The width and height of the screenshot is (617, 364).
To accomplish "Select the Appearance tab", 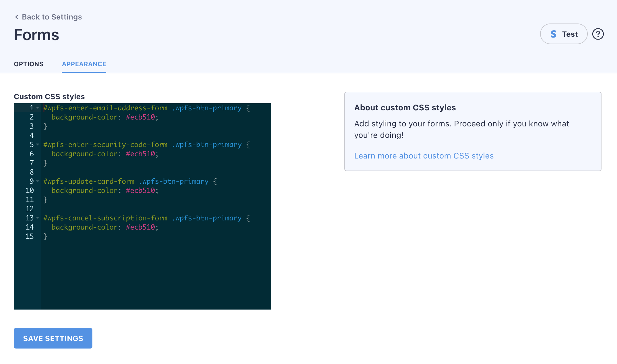I will [84, 64].
